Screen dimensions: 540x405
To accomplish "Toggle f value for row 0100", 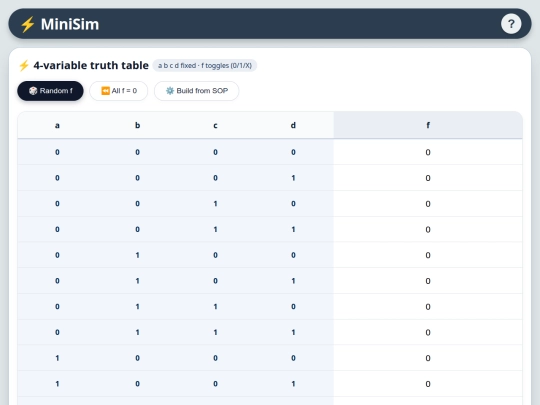I will click(428, 255).
